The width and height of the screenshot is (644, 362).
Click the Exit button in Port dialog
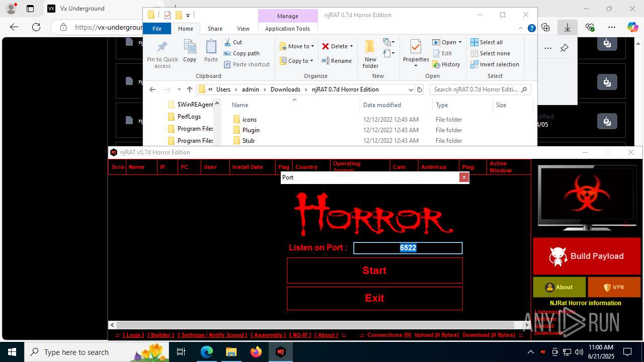[374, 298]
